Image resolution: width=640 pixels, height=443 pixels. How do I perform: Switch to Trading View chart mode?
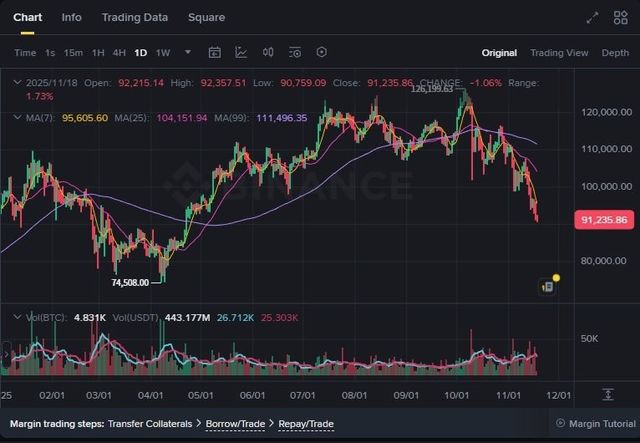(559, 52)
